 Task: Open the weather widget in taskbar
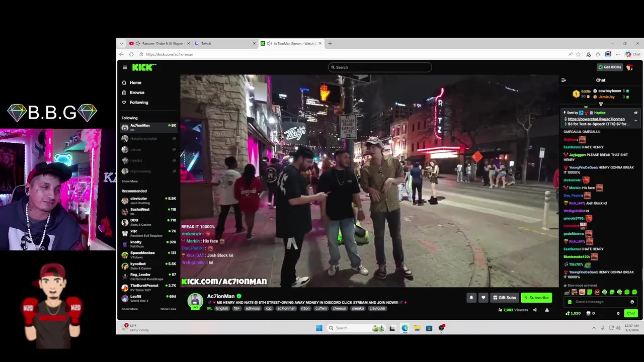click(136, 328)
